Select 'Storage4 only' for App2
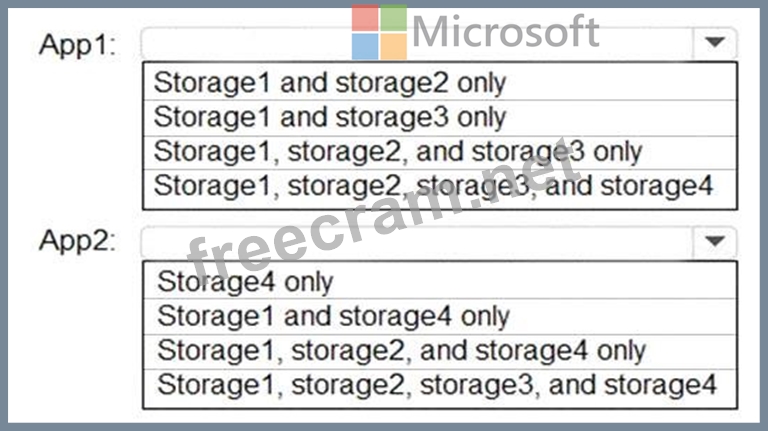 [x=440, y=281]
